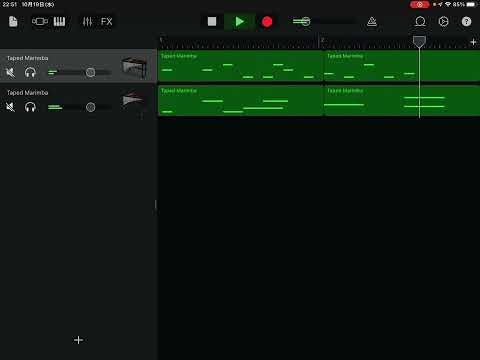Start playback with the green Play button
Screen dimensions: 480x360
pyautogui.click(x=239, y=22)
